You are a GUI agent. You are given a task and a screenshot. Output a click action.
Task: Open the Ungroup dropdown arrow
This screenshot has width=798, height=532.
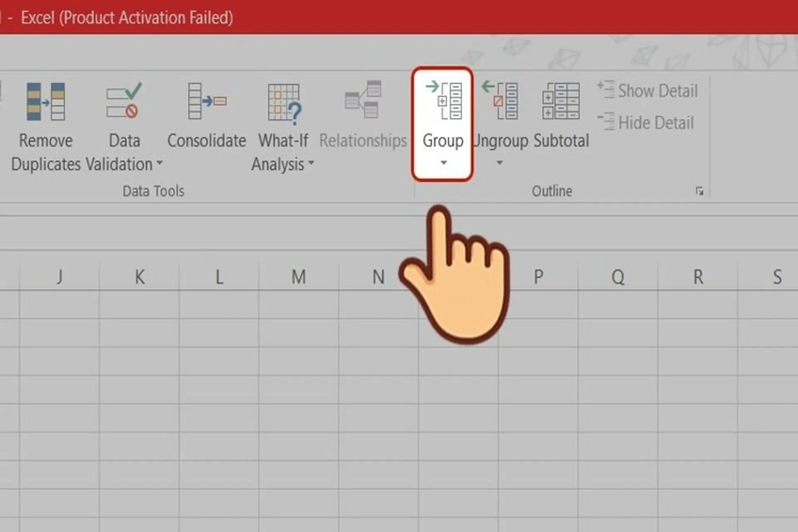pos(499,163)
